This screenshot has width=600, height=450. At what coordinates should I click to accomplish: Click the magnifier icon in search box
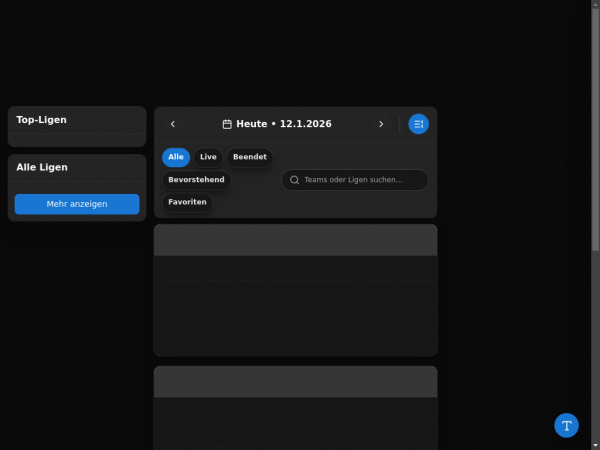(x=294, y=180)
